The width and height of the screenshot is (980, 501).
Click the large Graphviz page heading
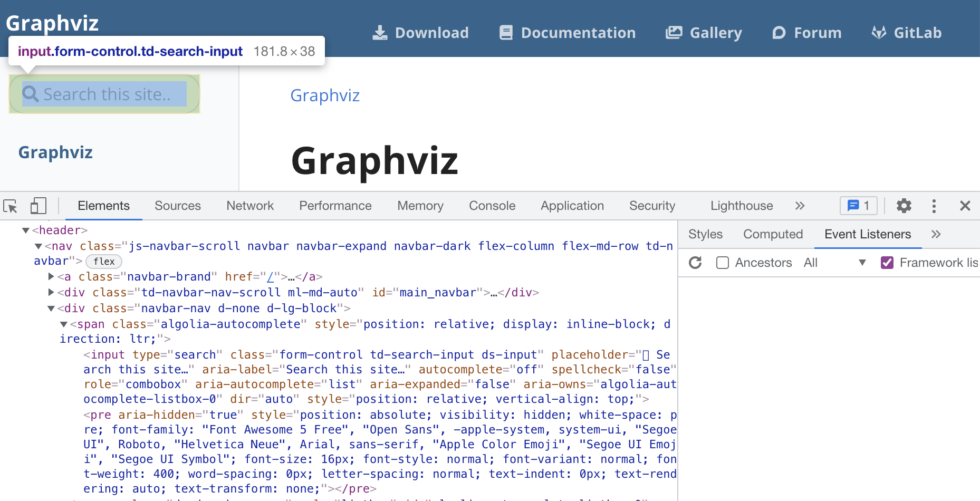374,161
